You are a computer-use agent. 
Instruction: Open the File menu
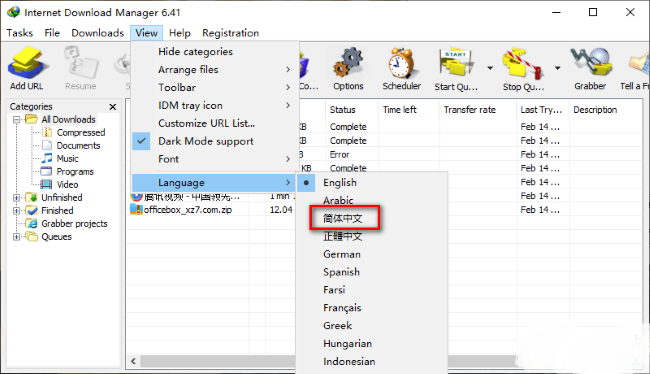pyautogui.click(x=52, y=33)
